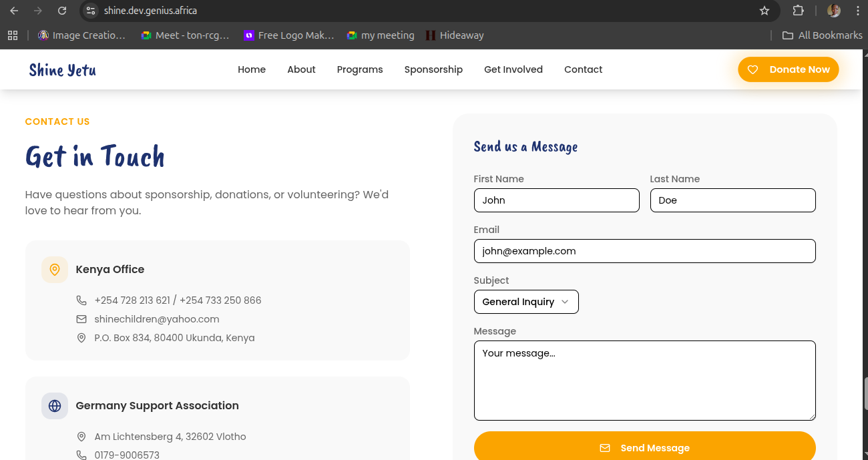This screenshot has width=868, height=460.
Task: Click the email shinechildren@yahoo.com
Action: [157, 319]
